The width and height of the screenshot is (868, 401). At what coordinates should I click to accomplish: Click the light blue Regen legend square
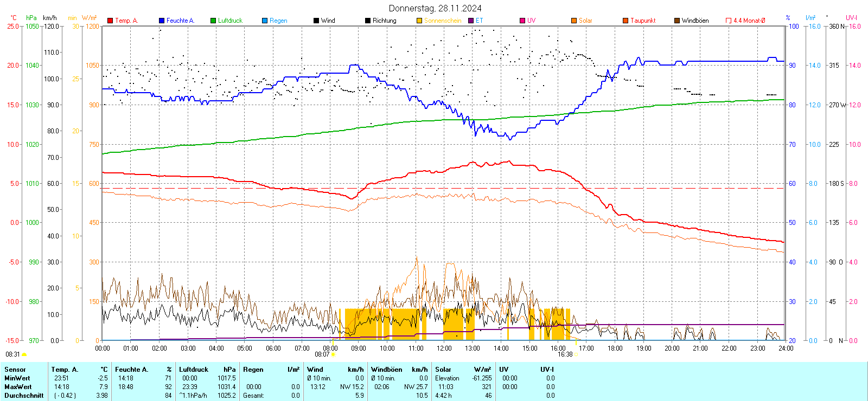coord(265,21)
